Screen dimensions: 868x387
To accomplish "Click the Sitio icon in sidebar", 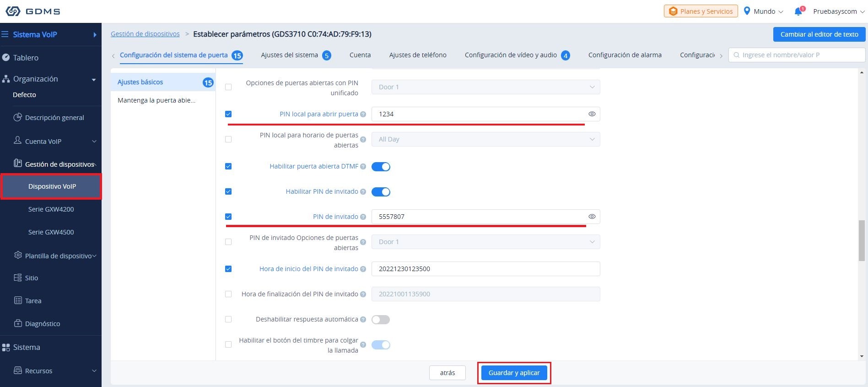I will tap(18, 278).
